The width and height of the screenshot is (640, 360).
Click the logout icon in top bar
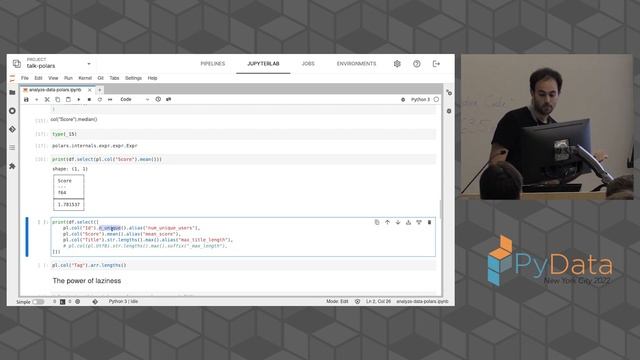[x=436, y=64]
